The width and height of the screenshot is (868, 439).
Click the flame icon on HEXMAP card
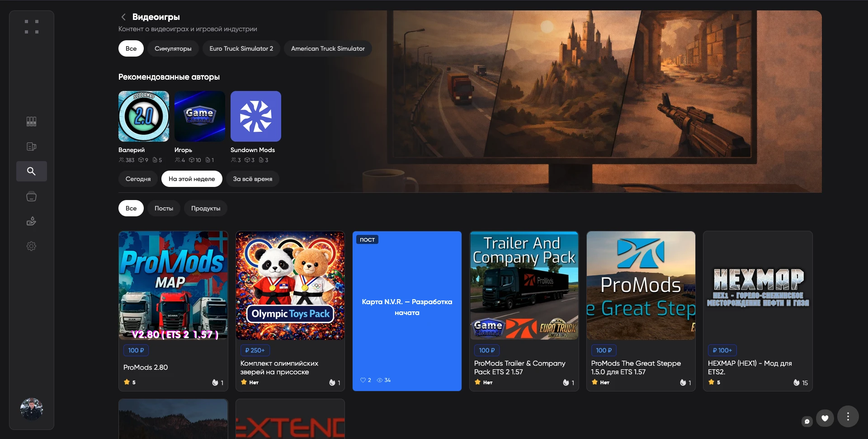pyautogui.click(x=796, y=382)
